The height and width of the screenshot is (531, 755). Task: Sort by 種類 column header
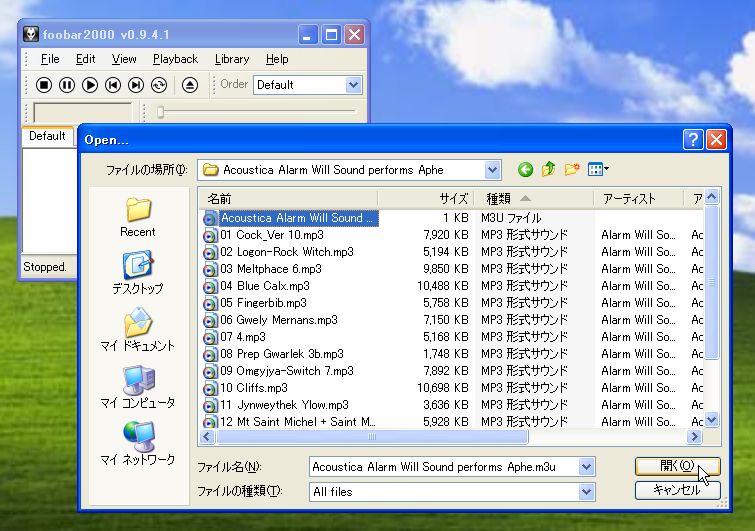534,198
